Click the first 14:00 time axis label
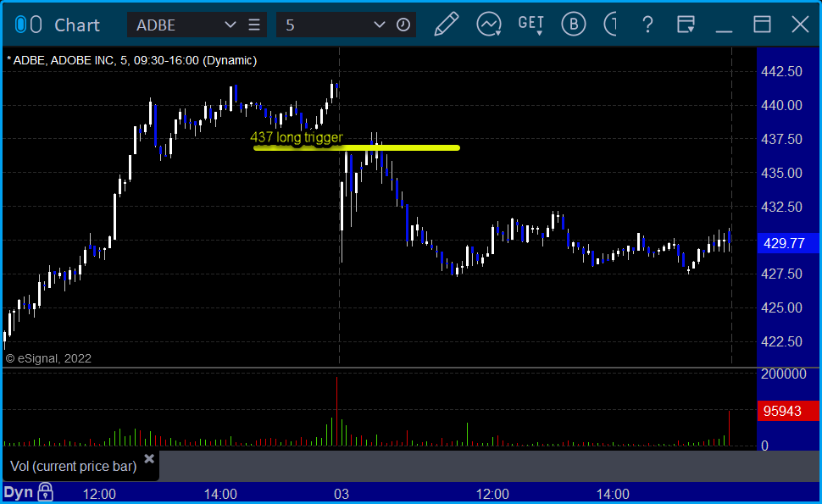The image size is (822, 504). point(220,494)
